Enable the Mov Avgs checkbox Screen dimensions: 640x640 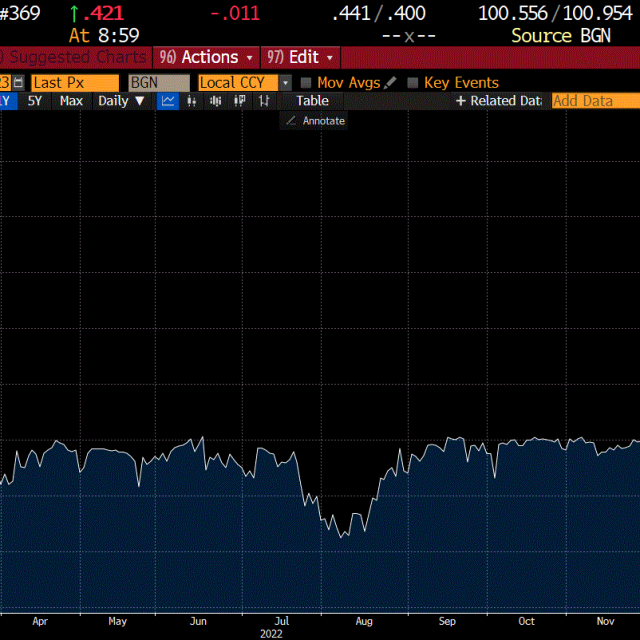307,83
